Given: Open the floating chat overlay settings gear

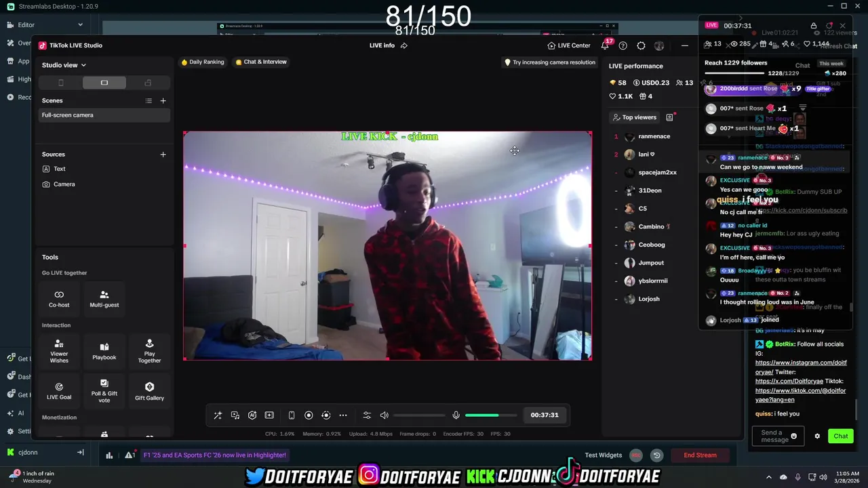Looking at the screenshot, I should tap(829, 26).
